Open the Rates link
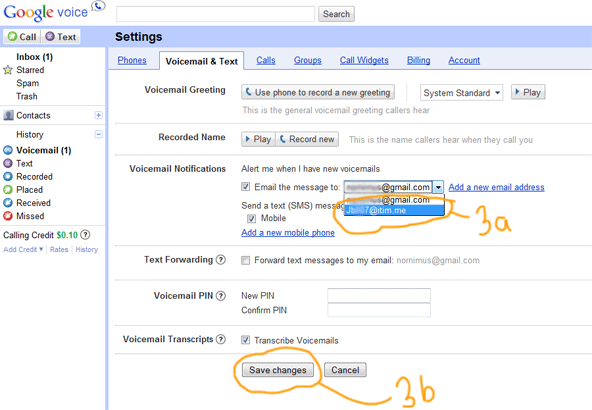 (x=59, y=250)
